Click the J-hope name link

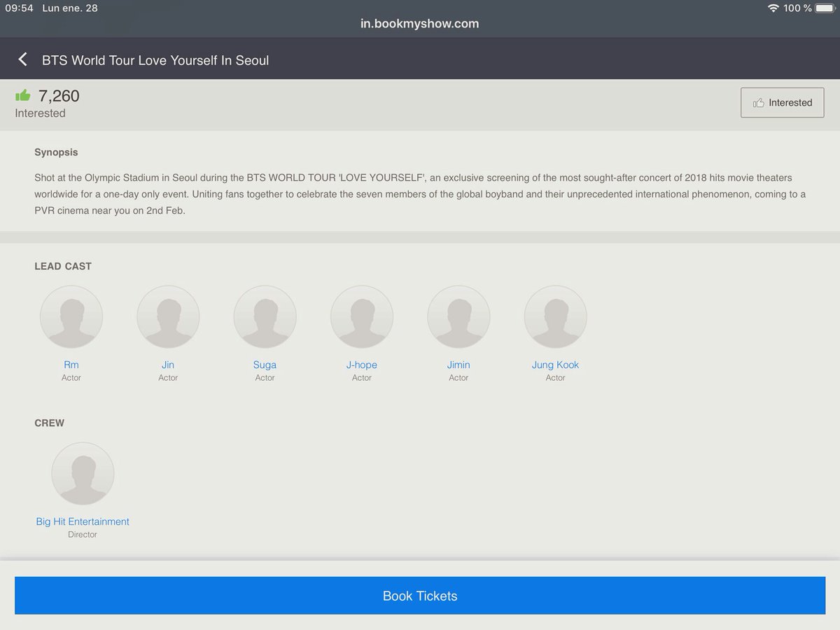(362, 365)
